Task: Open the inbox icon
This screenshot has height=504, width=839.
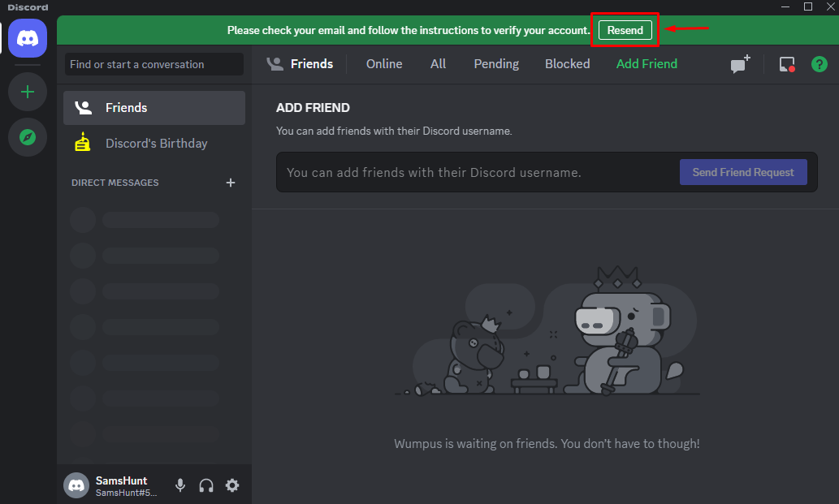Action: pyautogui.click(x=787, y=64)
